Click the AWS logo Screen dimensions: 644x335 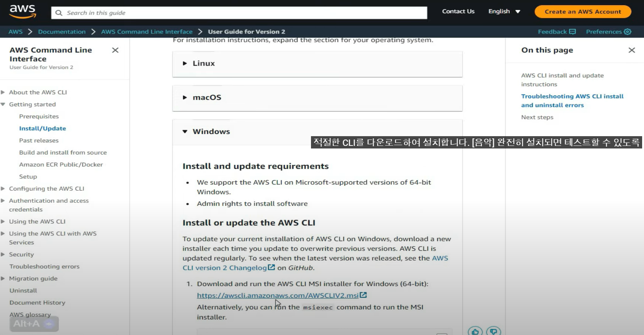tap(23, 12)
